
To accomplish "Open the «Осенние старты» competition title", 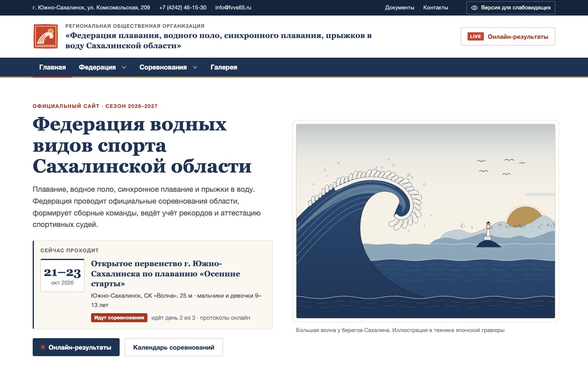I will 165,274.
